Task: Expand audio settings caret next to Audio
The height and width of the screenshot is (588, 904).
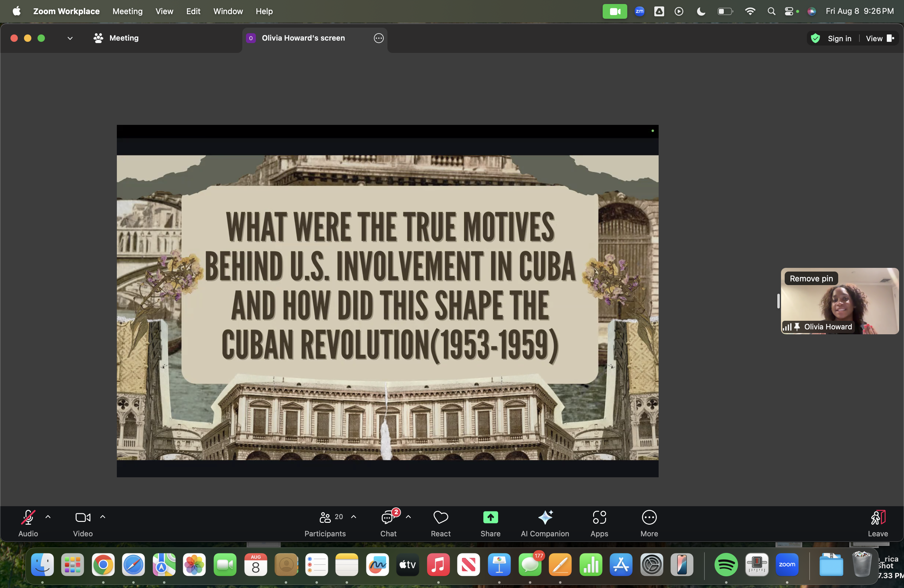Action: (x=48, y=517)
